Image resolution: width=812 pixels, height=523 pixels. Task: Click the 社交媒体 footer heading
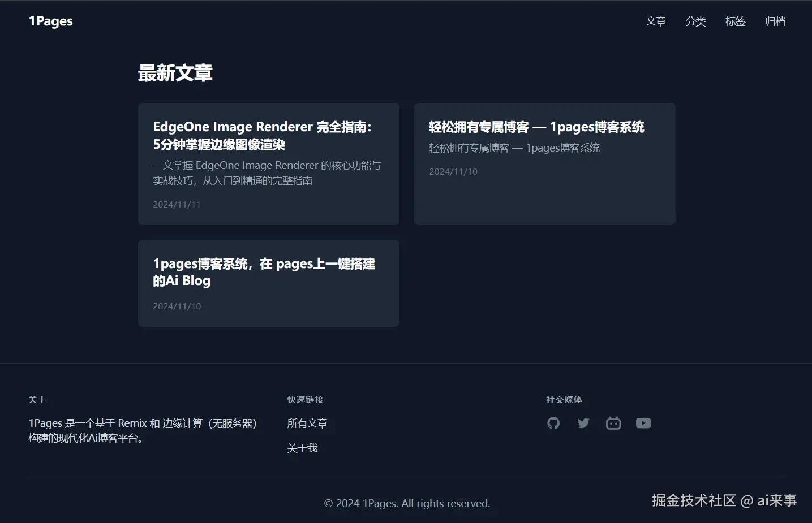(x=564, y=400)
